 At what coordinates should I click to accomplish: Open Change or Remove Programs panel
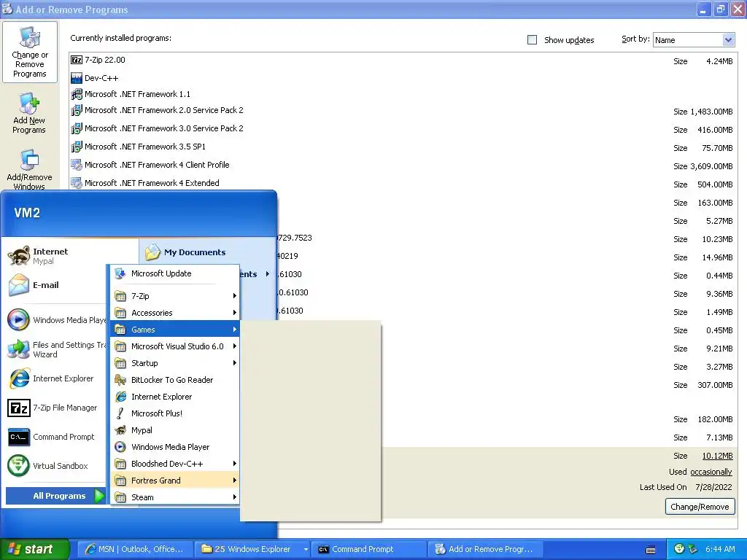29,52
